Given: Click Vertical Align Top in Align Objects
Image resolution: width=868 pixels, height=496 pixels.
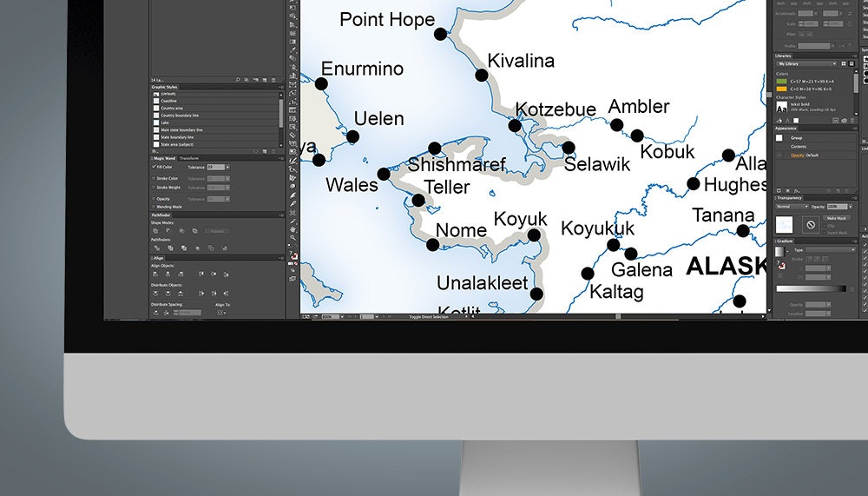Looking at the screenshot, I should point(201,274).
